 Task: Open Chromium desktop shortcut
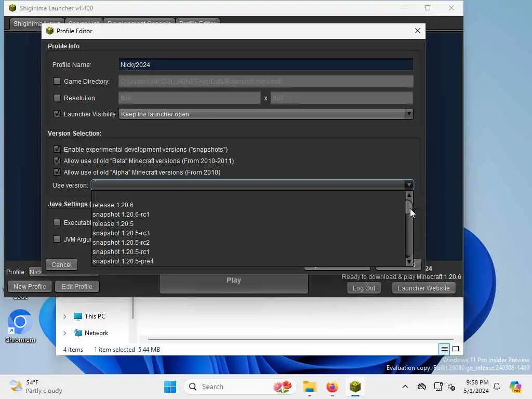pyautogui.click(x=20, y=326)
